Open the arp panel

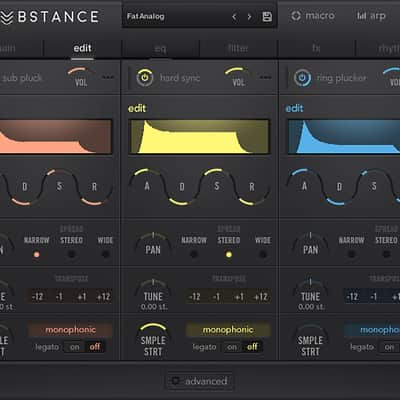(x=371, y=16)
